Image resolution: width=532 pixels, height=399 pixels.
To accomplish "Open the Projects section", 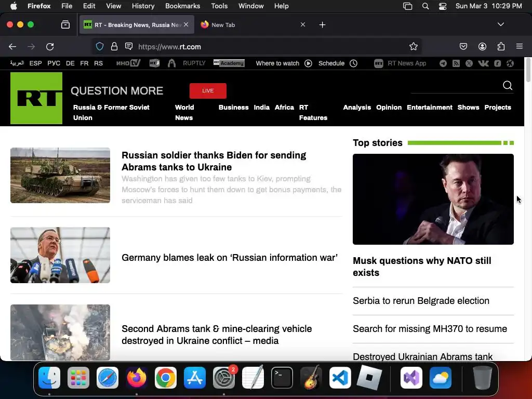I will 498,107.
